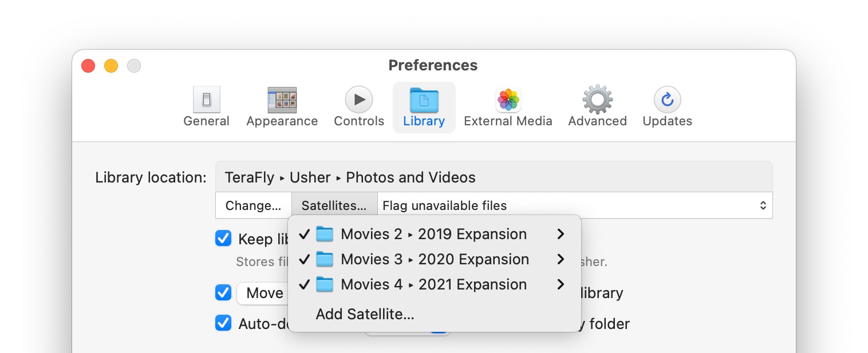Uncheck the checkbox beside Move button
Screen dimensions: 868x353
223,293
